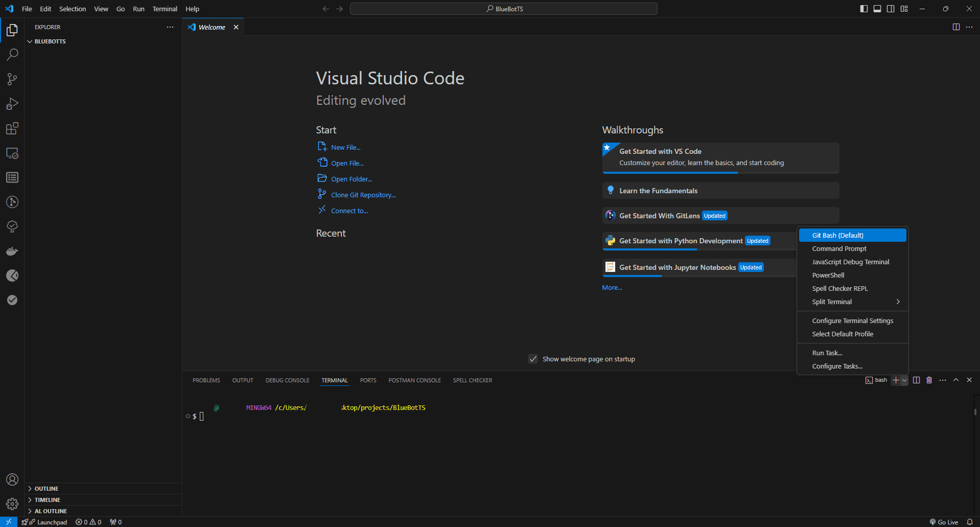Go forward with the navigation arrow
The image size is (980, 527).
pos(339,9)
